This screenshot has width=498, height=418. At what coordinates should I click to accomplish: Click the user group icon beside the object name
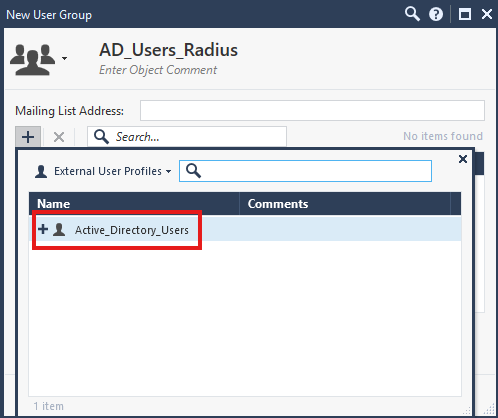point(32,60)
